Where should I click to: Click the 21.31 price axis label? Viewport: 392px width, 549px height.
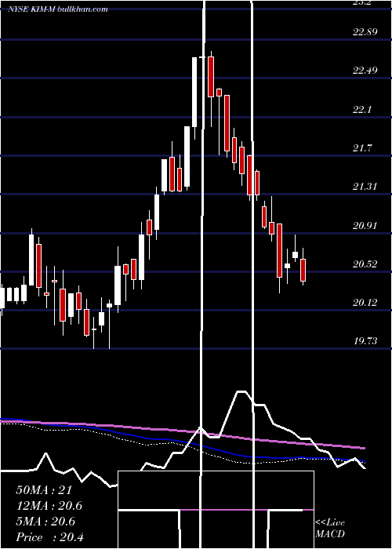click(365, 187)
